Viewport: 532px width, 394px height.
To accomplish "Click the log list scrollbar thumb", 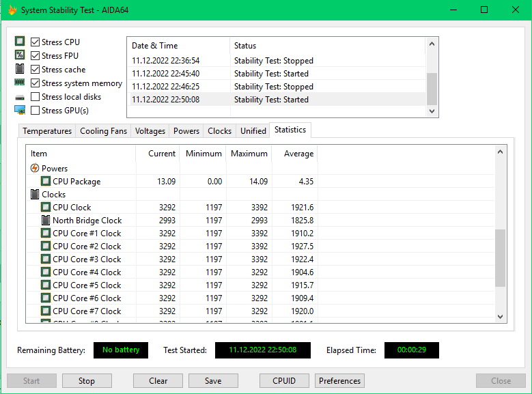I will click(432, 89).
